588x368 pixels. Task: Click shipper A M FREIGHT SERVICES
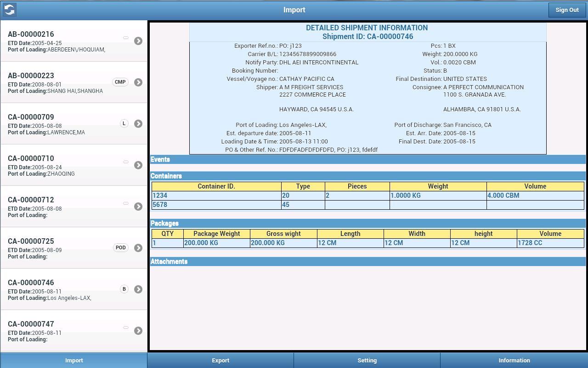(311, 87)
